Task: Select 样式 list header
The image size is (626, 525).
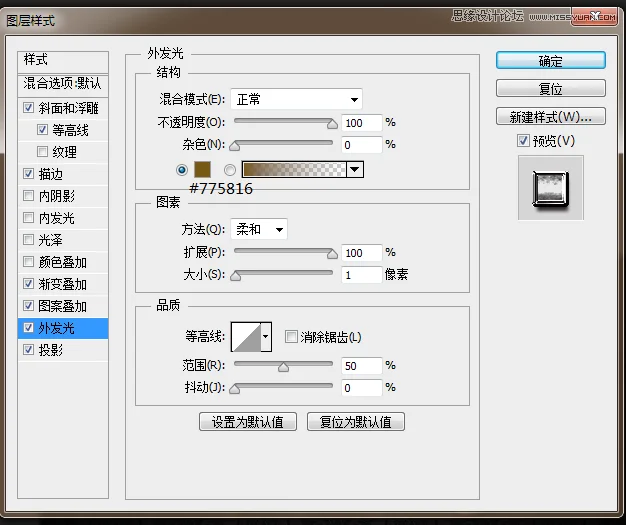Action: tap(63, 61)
